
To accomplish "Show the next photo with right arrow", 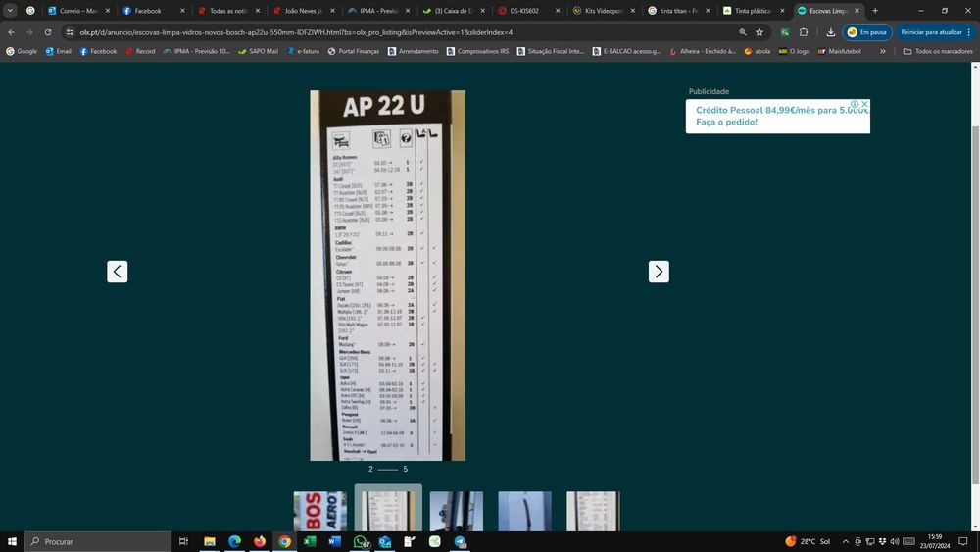I will (659, 272).
